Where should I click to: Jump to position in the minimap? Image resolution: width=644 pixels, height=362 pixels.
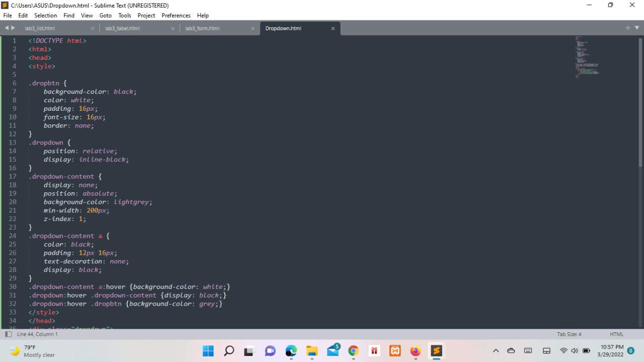point(587,56)
